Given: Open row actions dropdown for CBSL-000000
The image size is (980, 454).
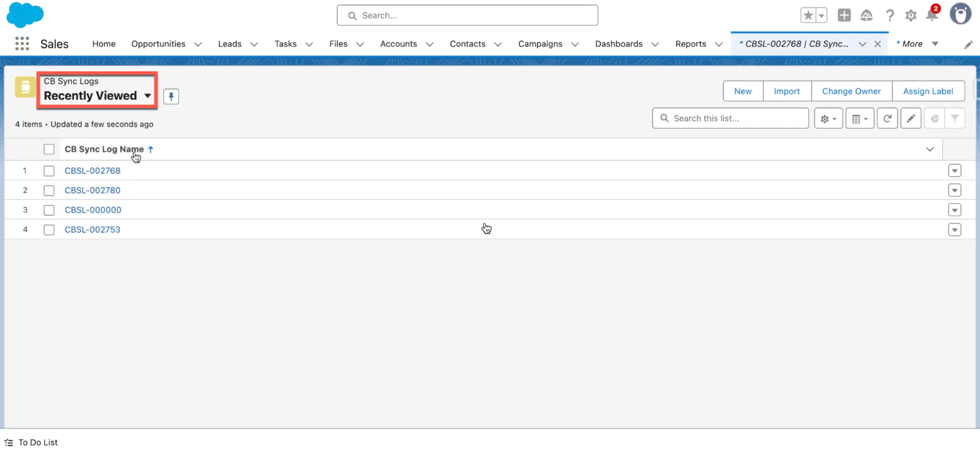Looking at the screenshot, I should [x=954, y=210].
